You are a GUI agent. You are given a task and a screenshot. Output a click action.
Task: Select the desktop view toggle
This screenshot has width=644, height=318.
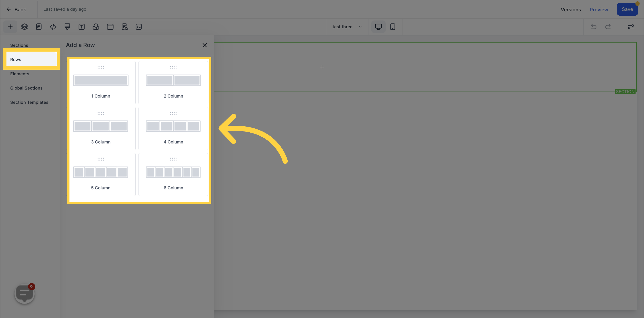coord(378,27)
